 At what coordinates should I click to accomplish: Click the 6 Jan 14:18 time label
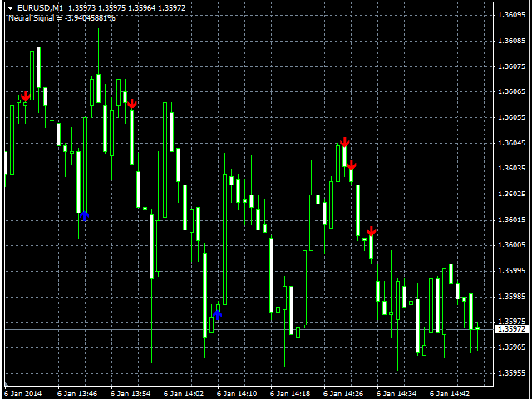pos(290,393)
